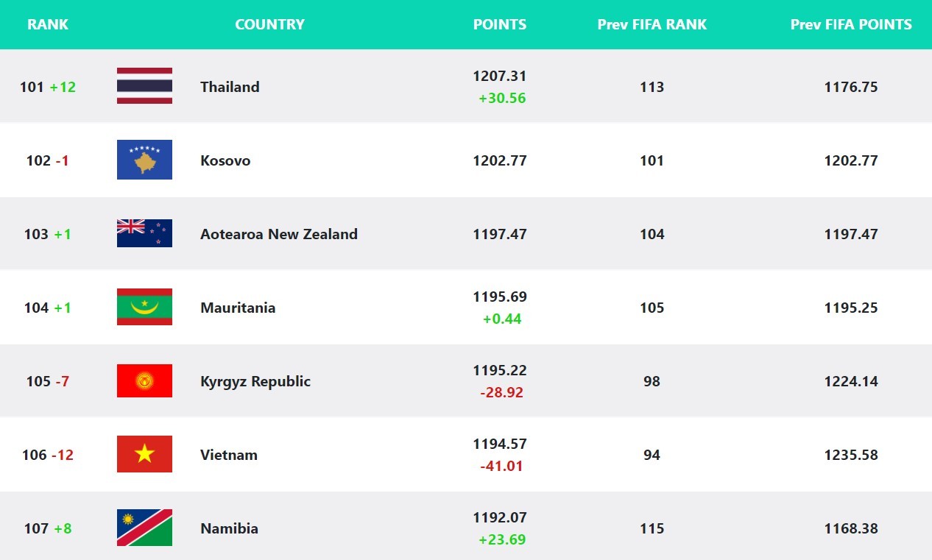932x560 pixels.
Task: Select the Namibia flag icon
Action: [x=144, y=528]
